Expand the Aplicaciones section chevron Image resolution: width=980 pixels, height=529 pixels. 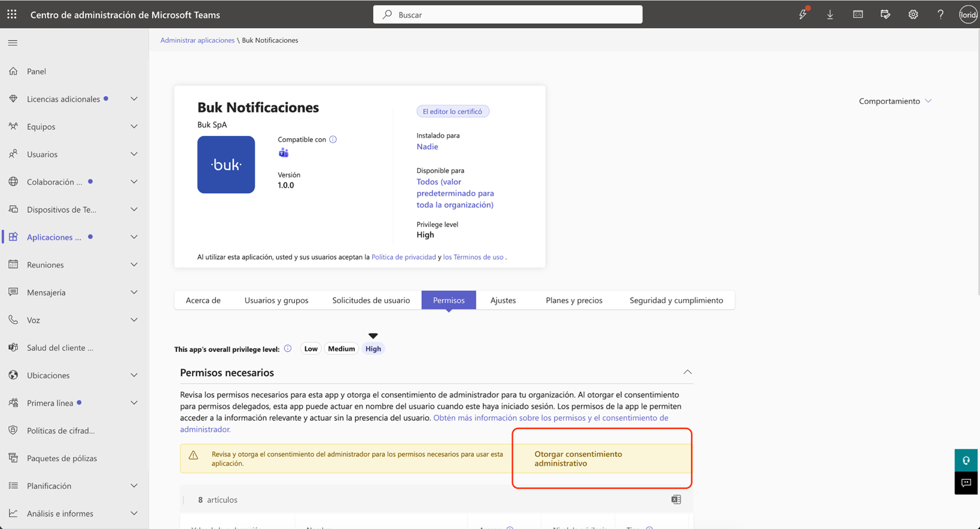pos(134,237)
